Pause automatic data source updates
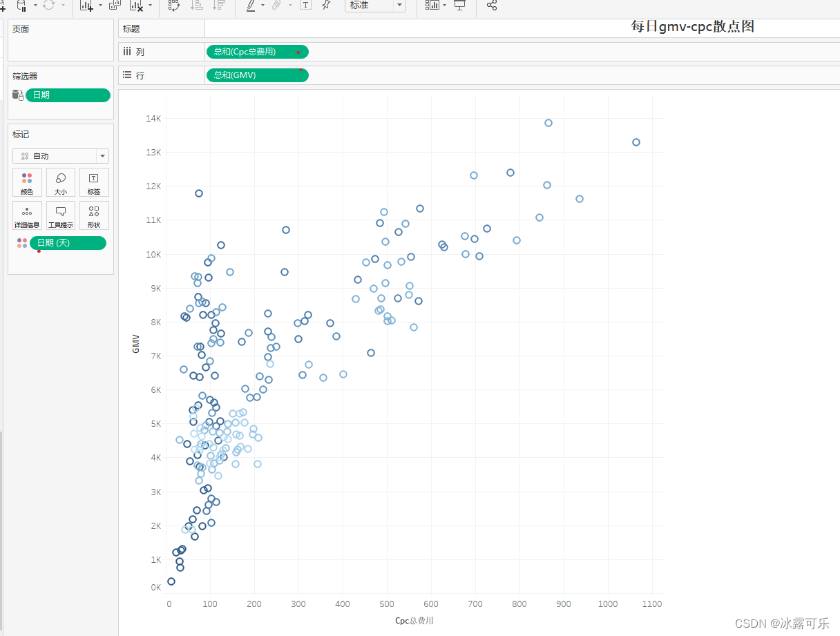Image resolution: width=840 pixels, height=636 pixels. (21, 6)
